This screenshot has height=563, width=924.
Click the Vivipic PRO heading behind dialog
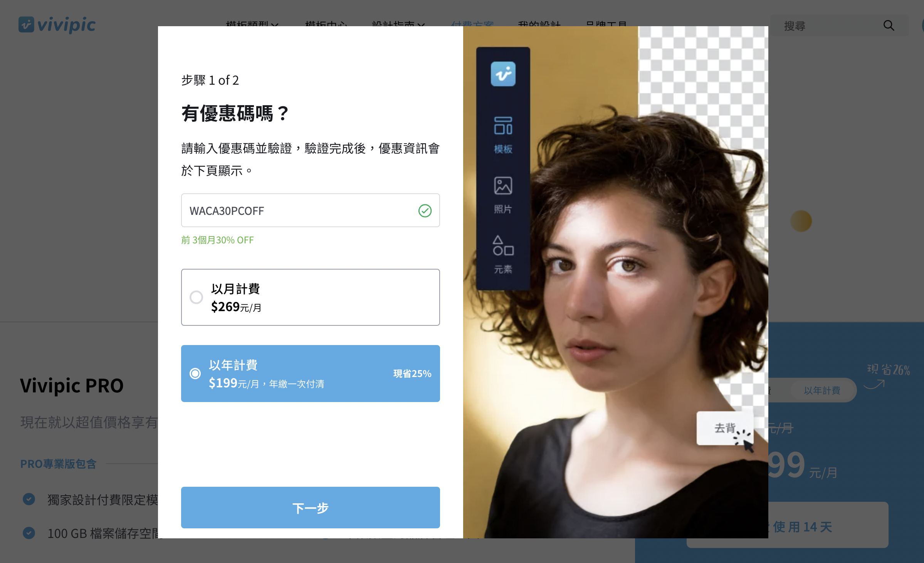tap(72, 386)
